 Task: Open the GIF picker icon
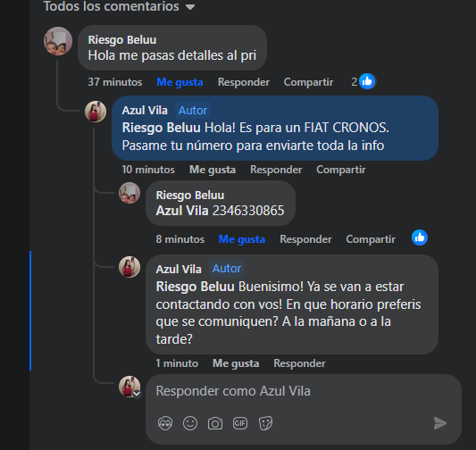point(240,423)
